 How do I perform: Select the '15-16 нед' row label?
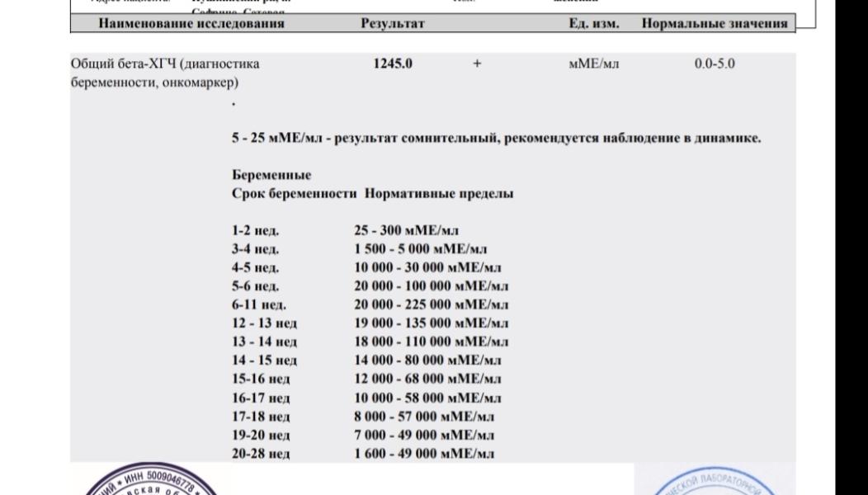coord(261,379)
